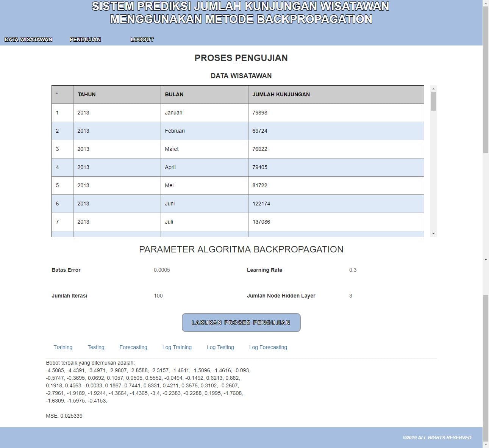The height and width of the screenshot is (448, 489).
Task: Open the Log Forecasting tab
Action: [268, 347]
